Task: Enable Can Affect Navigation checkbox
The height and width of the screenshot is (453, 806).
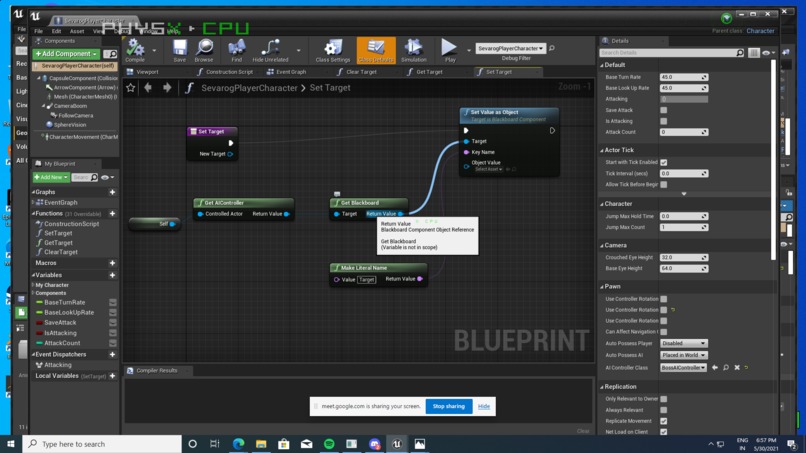Action: pos(664,332)
